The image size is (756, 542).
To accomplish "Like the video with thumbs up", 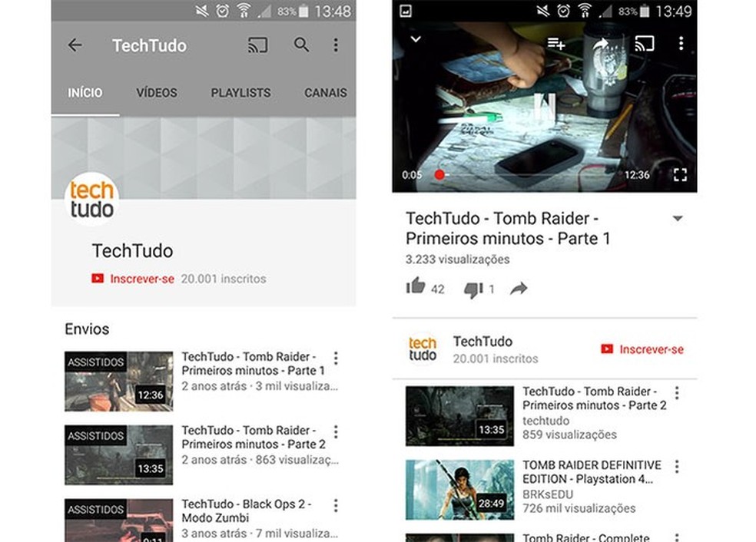I will [416, 286].
